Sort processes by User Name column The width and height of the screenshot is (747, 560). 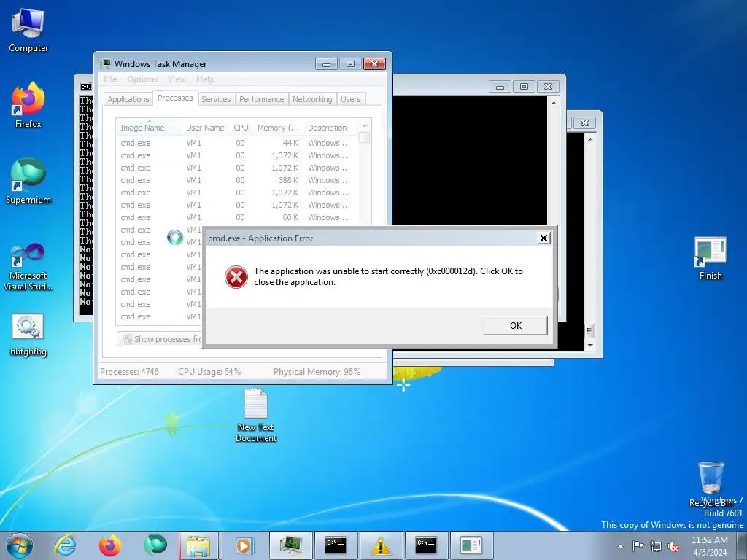(x=205, y=128)
